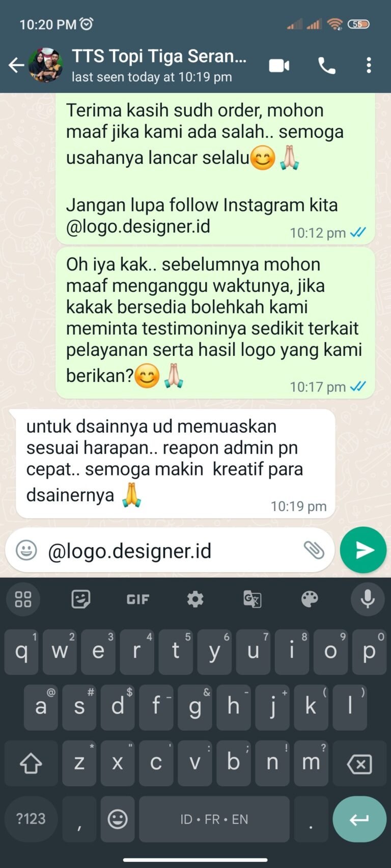Image resolution: width=391 pixels, height=868 pixels.
Task: Activate voice input microphone
Action: [x=368, y=600]
